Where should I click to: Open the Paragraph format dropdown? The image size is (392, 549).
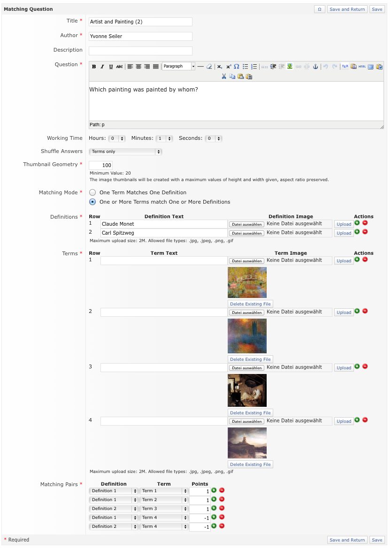(179, 66)
